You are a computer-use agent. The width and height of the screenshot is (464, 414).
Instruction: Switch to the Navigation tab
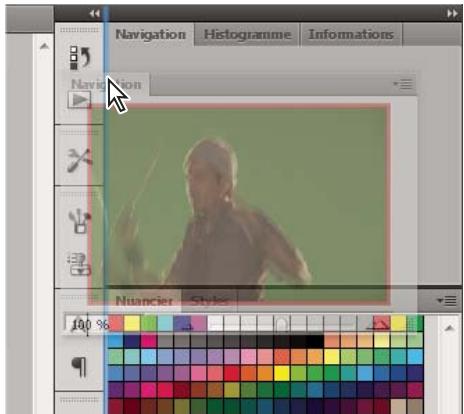coord(150,34)
